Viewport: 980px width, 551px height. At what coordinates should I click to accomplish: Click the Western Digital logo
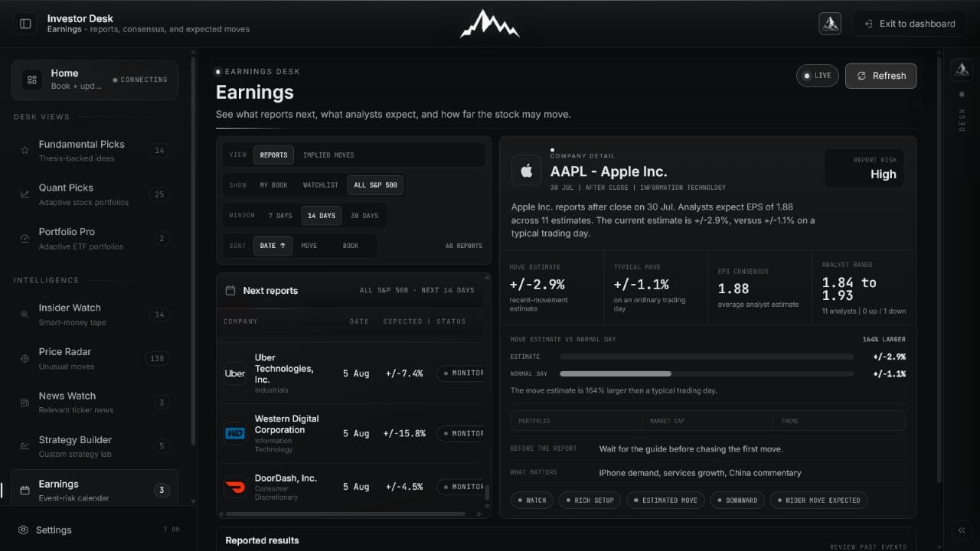pyautogui.click(x=235, y=433)
